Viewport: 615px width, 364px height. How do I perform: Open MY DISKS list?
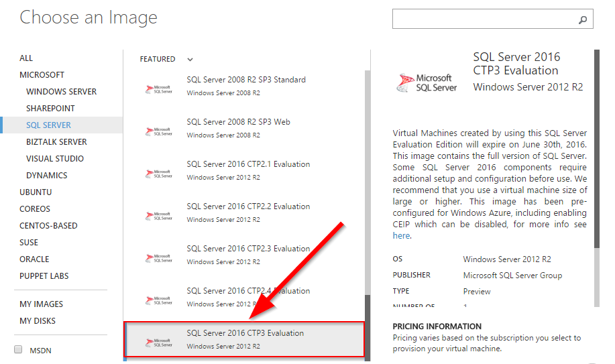[x=38, y=321]
